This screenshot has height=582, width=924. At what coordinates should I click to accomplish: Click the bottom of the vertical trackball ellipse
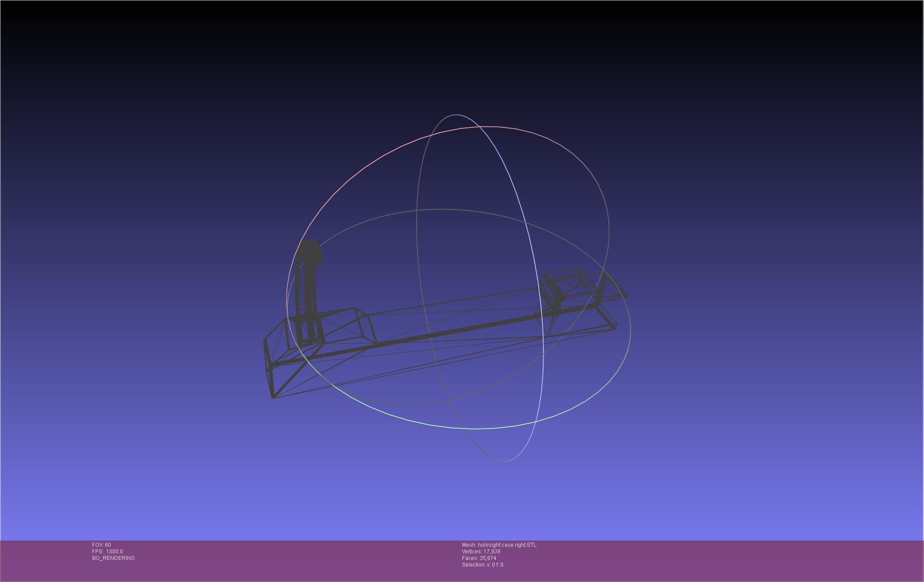[x=504, y=461]
